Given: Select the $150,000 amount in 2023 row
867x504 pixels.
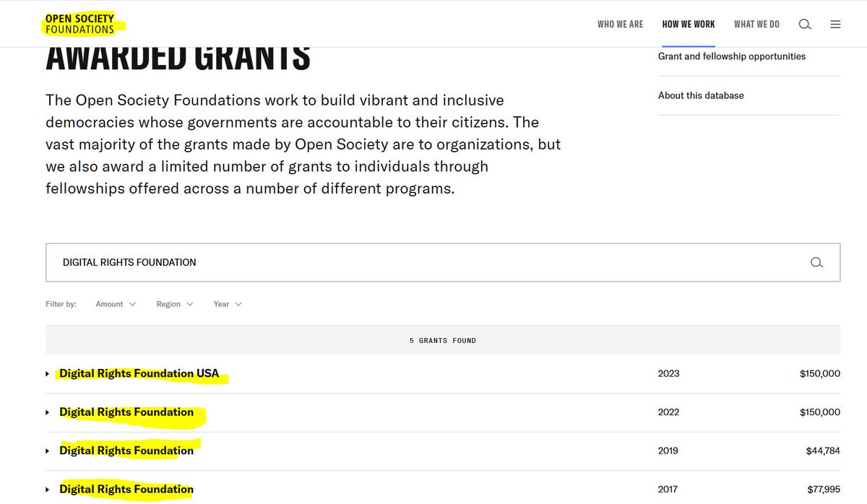Looking at the screenshot, I should [x=820, y=373].
